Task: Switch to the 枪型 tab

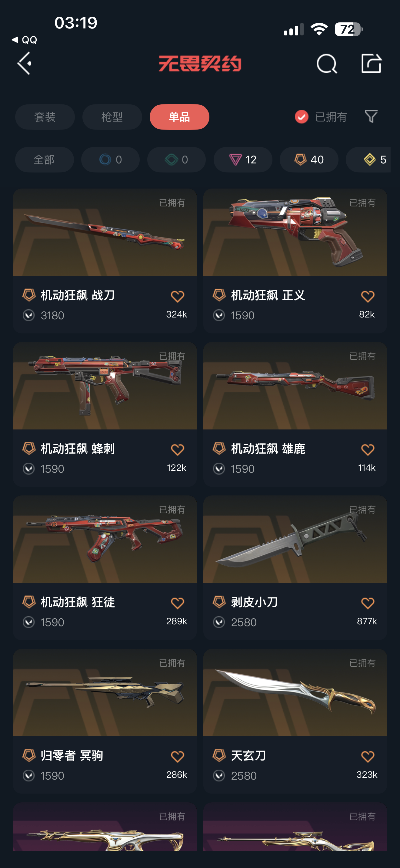Action: tap(112, 117)
